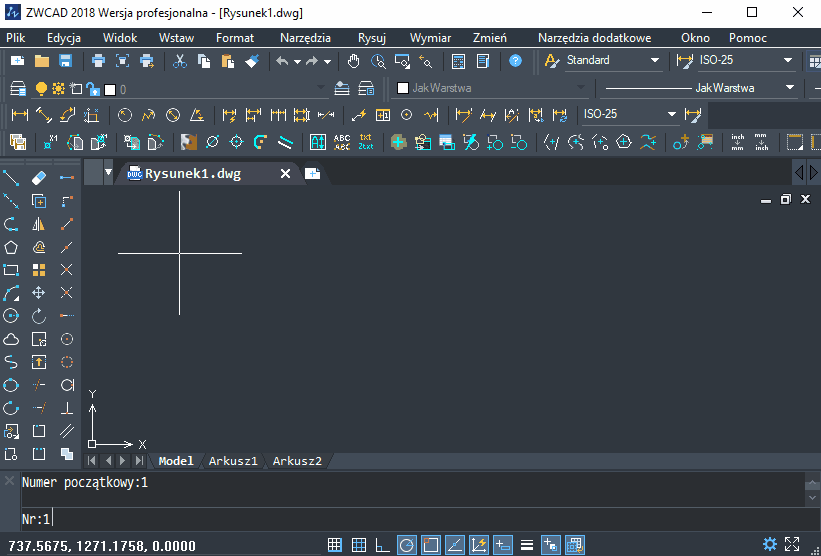Select the Mirror tool
The width and height of the screenshot is (821, 556).
pyautogui.click(x=39, y=224)
